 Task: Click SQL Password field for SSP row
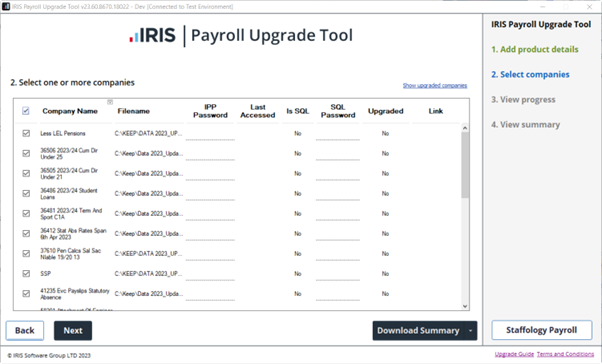pos(338,274)
